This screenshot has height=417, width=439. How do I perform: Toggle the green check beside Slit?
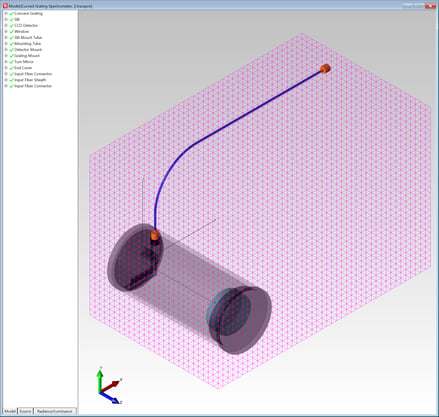coord(12,20)
